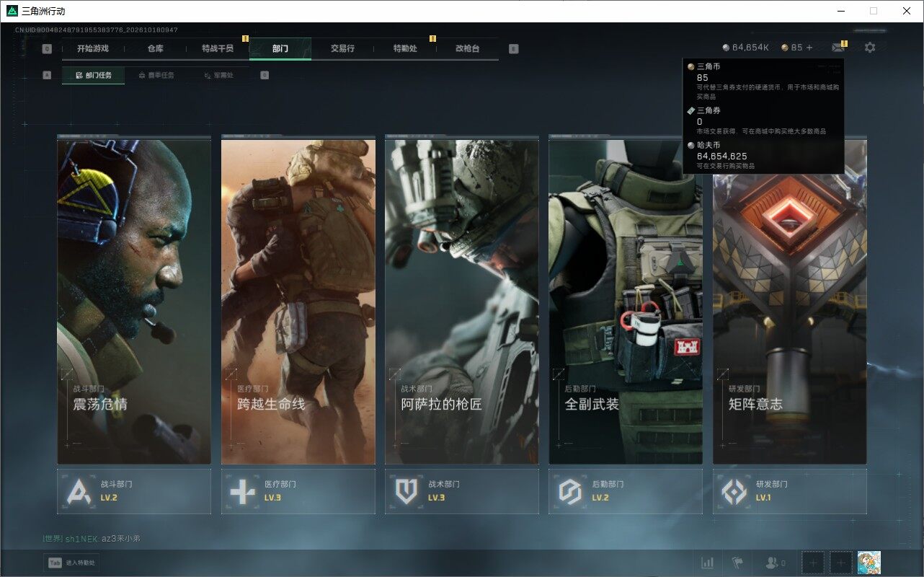Click the 战斗部门 emblem icon
The width and height of the screenshot is (924, 577).
tap(79, 491)
